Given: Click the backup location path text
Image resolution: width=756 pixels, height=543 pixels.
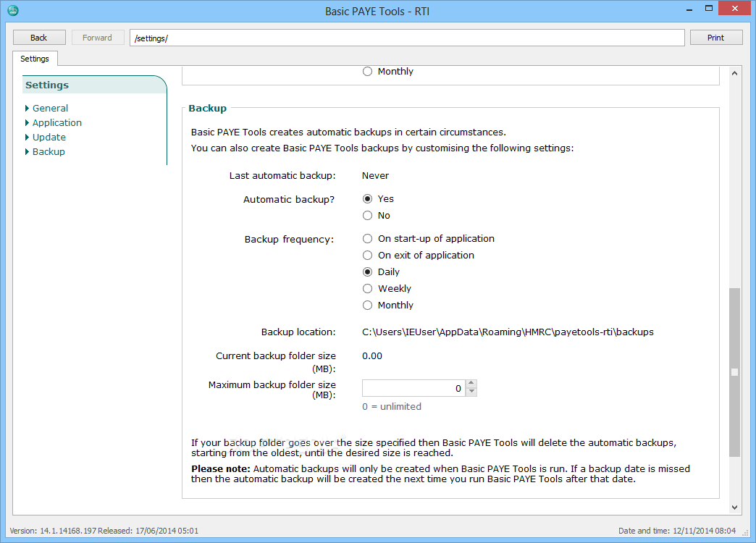Looking at the screenshot, I should click(x=508, y=332).
